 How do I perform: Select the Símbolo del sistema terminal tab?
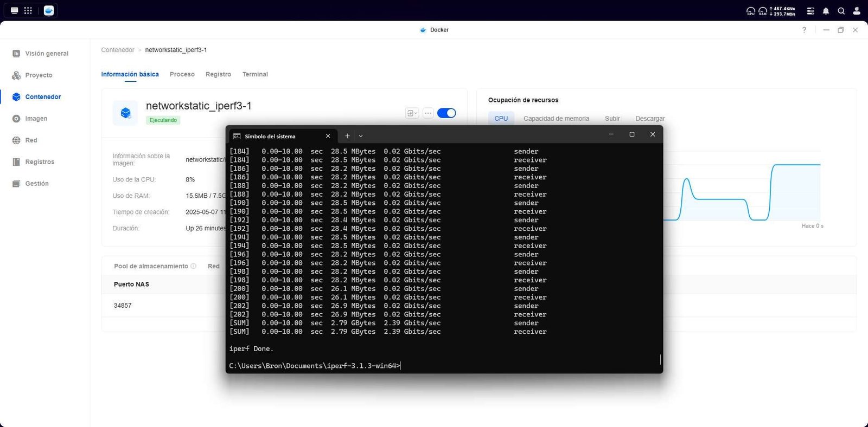click(282, 136)
